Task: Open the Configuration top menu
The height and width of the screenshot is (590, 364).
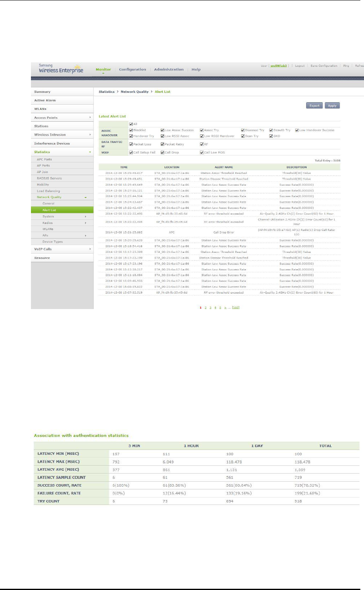Action: coord(132,70)
